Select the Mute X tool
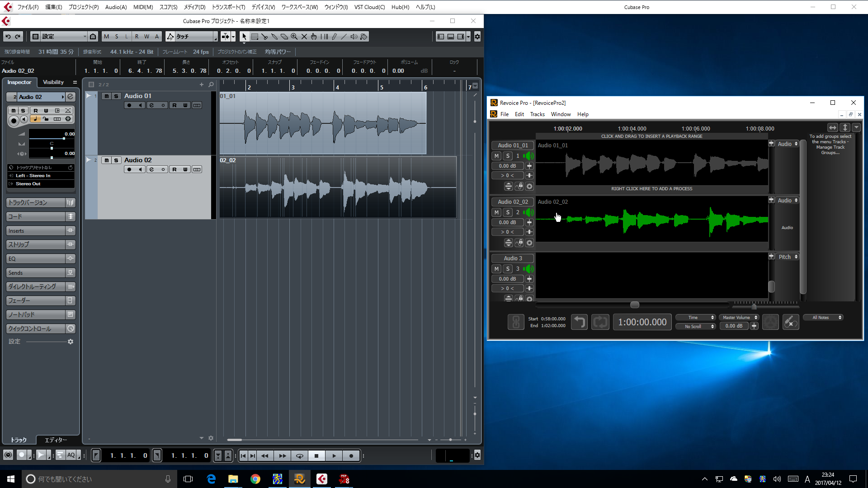The height and width of the screenshot is (488, 868). pos(304,37)
